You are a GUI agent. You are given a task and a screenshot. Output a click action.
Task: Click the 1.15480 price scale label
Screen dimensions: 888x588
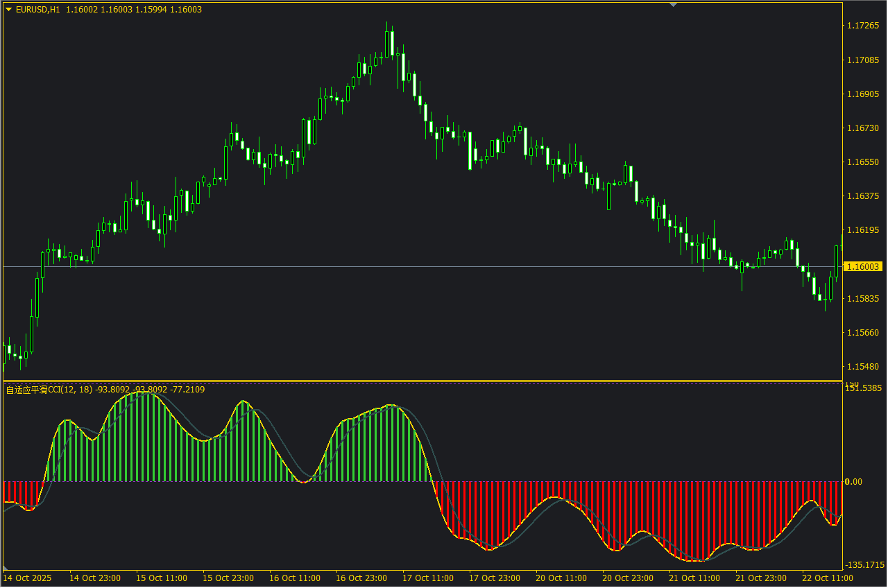pos(863,366)
